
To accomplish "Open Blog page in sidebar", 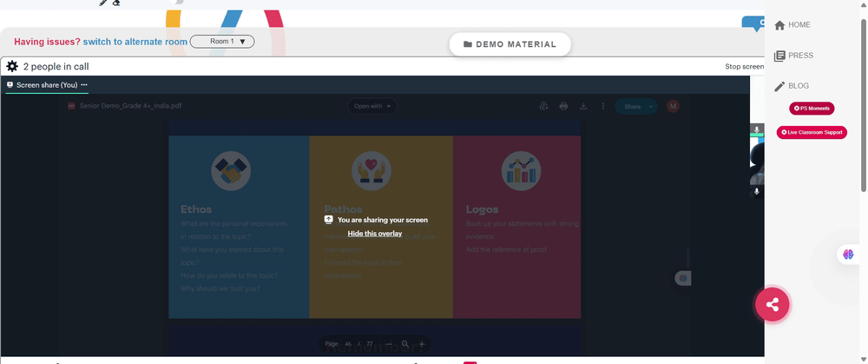I will pyautogui.click(x=791, y=86).
